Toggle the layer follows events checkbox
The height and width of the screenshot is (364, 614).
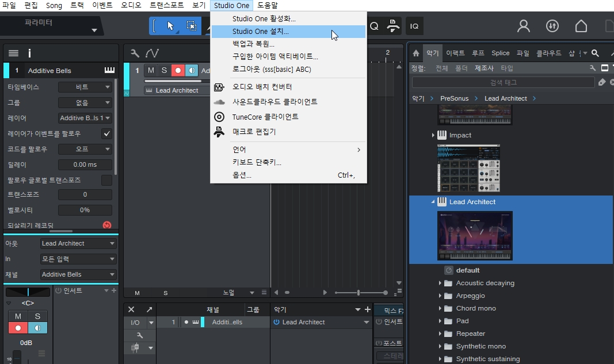point(106,133)
